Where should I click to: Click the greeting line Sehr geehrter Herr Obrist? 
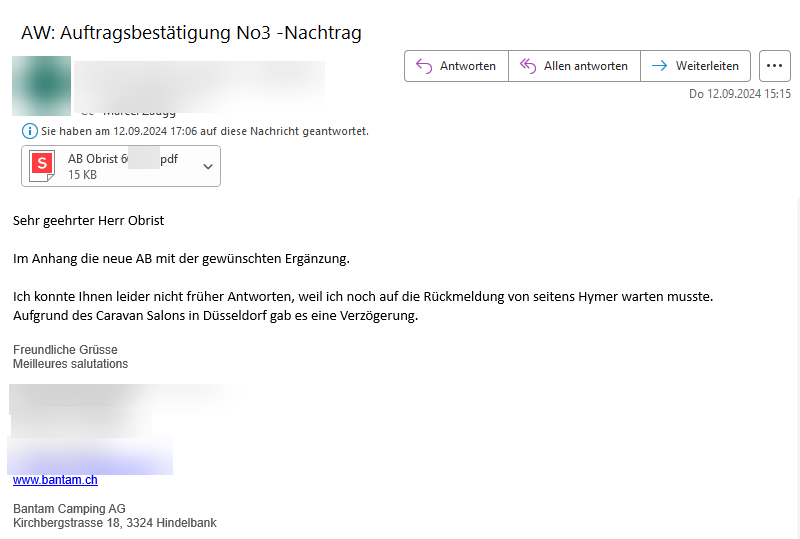[89, 220]
